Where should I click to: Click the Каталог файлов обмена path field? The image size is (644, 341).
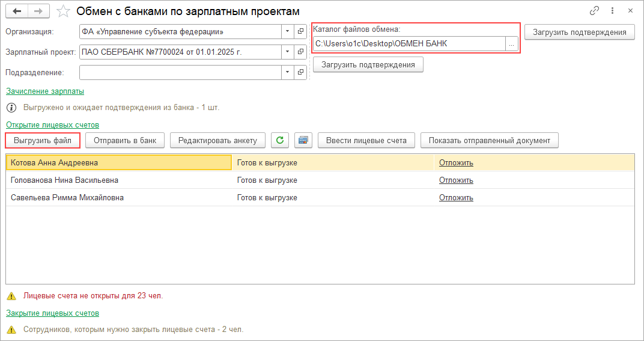tap(409, 44)
